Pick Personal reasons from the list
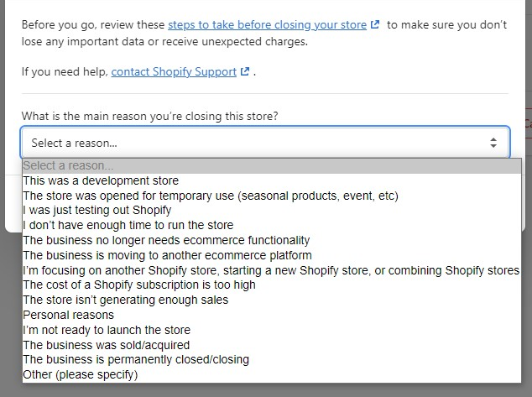This screenshot has width=532, height=397. tap(272, 315)
